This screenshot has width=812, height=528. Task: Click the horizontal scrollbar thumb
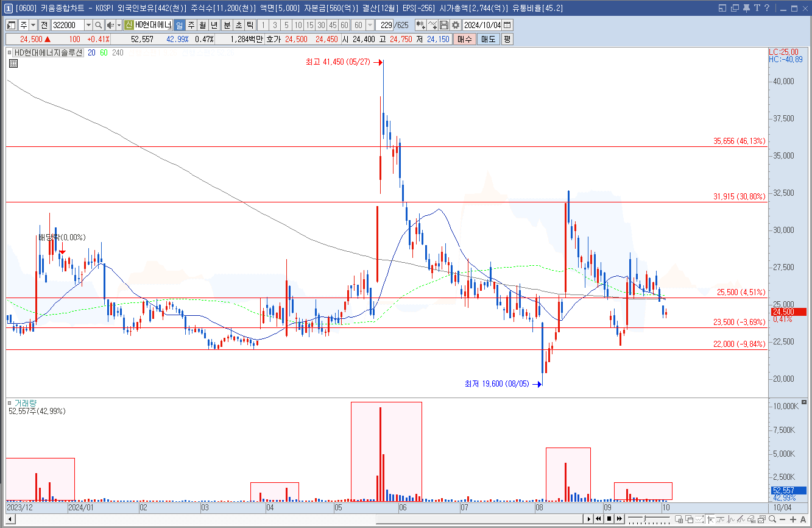coord(479,519)
